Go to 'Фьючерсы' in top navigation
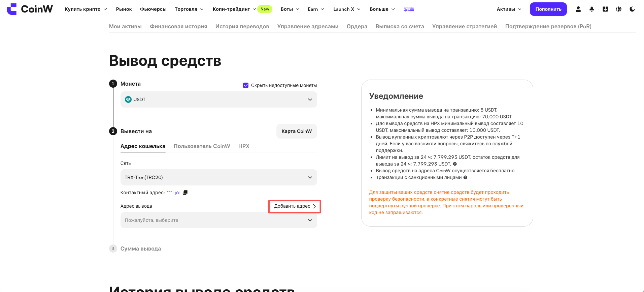Viewport: 644px width, 292px height. [x=153, y=9]
